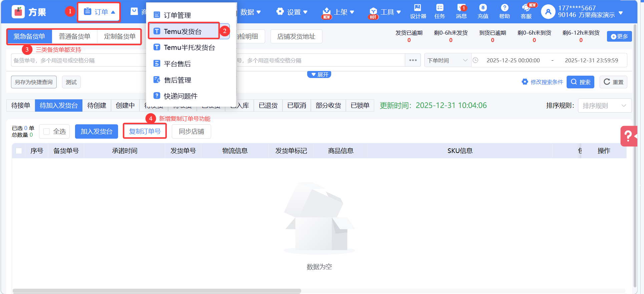
Task: Click the red floating question mark icon
Action: pos(628,136)
